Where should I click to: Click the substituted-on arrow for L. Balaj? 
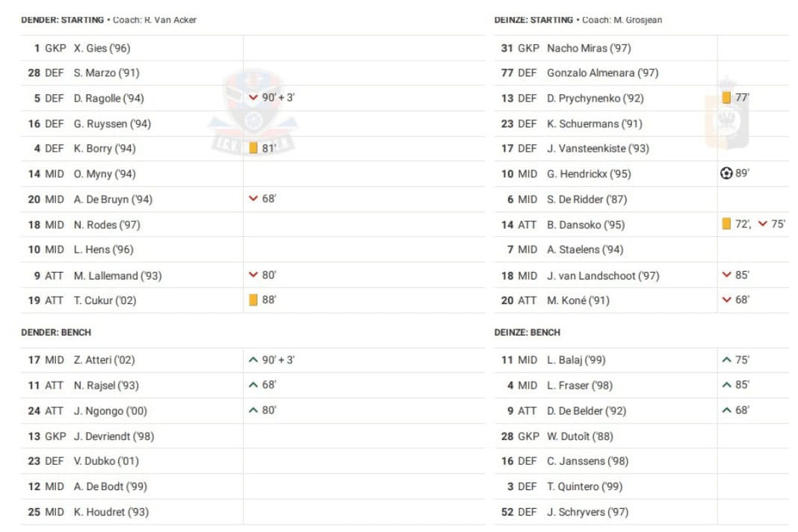726,360
